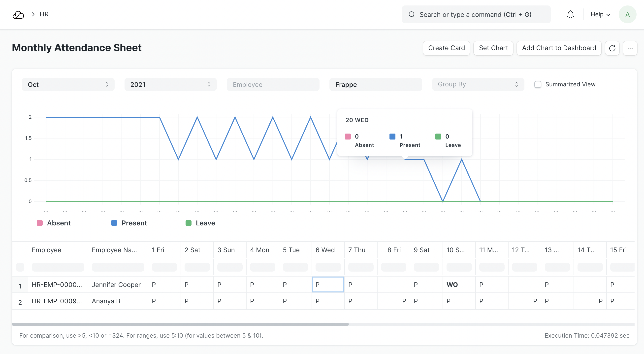Focus the Employee filter field
This screenshot has height=354, width=644.
click(273, 85)
